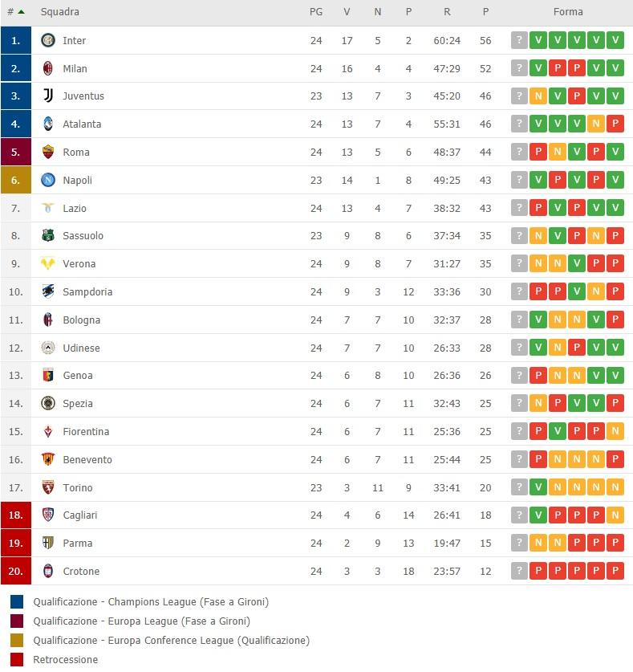This screenshot has height=672, width=633.
Task: Click the Parma crest icon
Action: click(x=48, y=543)
